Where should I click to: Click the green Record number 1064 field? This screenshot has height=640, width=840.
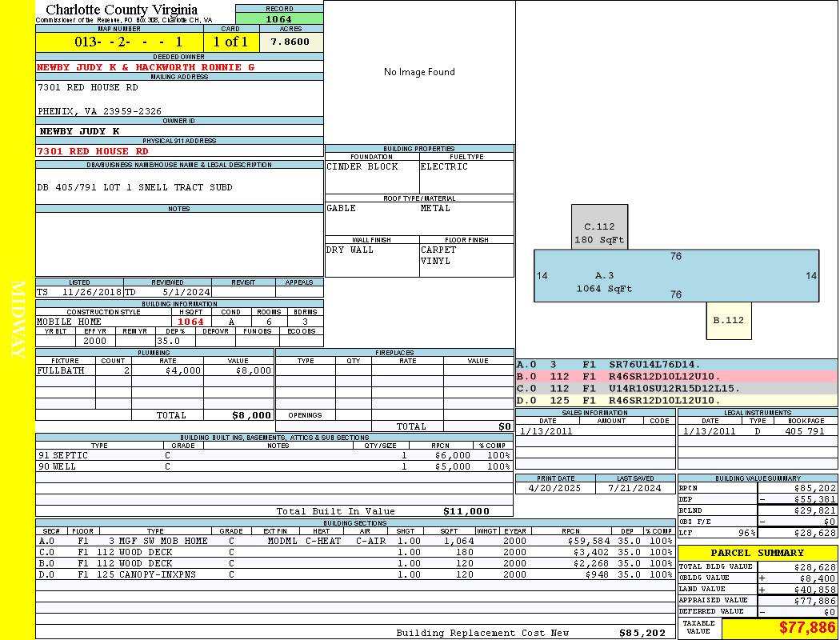(279, 19)
